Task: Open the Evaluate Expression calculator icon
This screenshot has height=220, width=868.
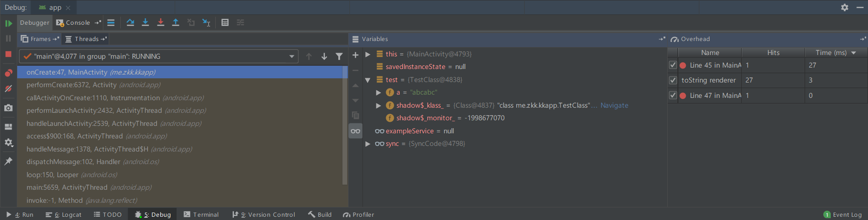Action: point(225,22)
